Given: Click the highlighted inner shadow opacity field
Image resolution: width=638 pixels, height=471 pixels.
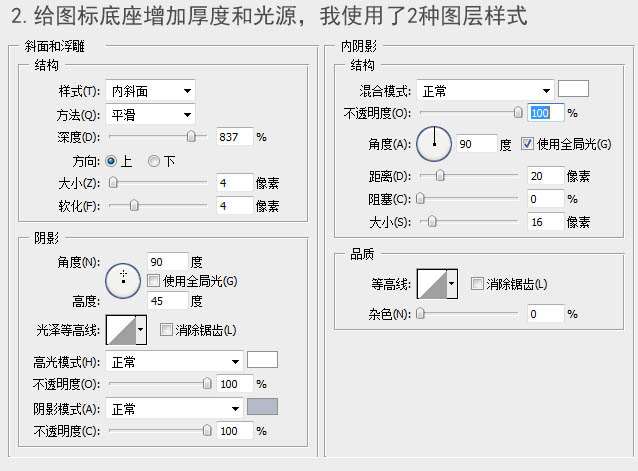Looking at the screenshot, I should 546,113.
